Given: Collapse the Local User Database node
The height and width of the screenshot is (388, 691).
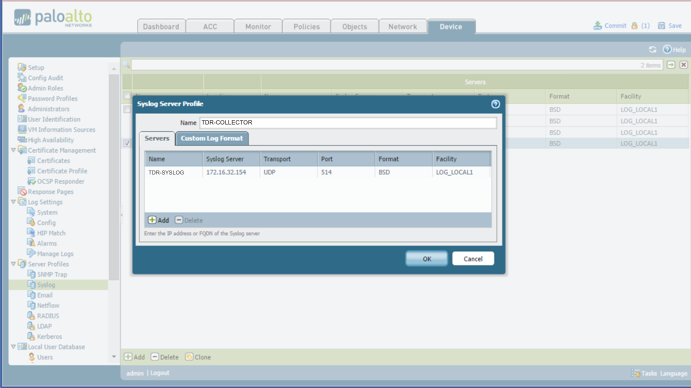Looking at the screenshot, I should click(x=13, y=347).
